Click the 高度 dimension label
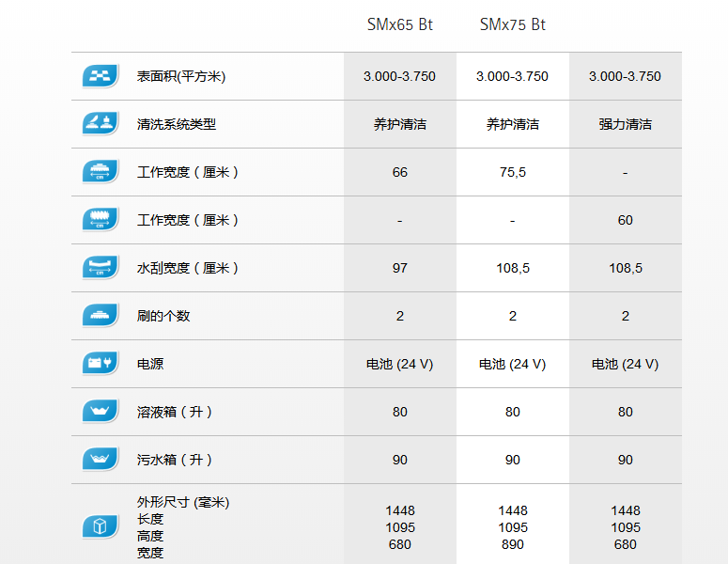 point(150,536)
